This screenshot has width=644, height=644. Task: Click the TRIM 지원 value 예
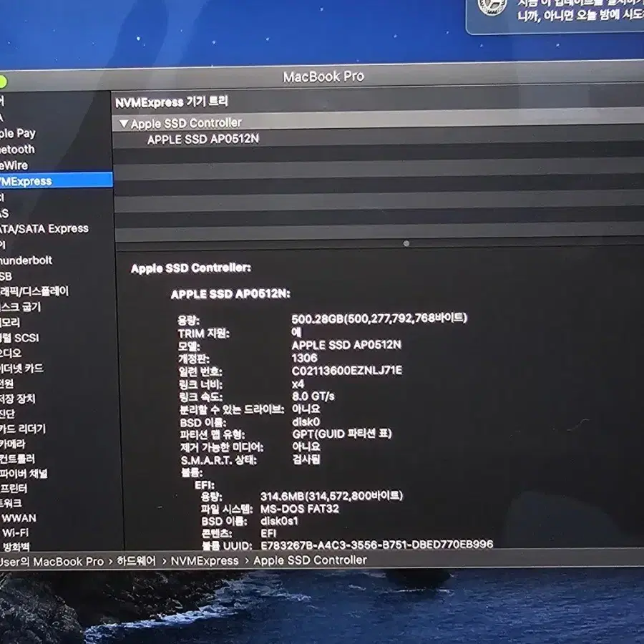click(296, 332)
